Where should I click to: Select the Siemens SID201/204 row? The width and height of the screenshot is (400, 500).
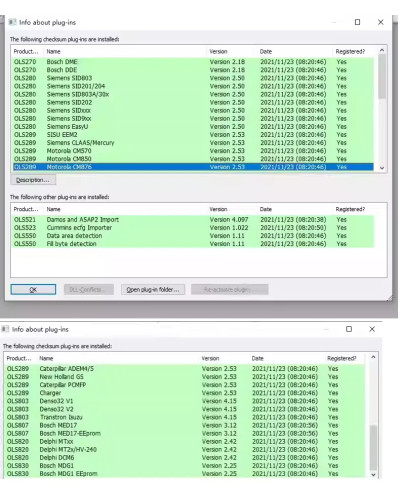pyautogui.click(x=193, y=86)
